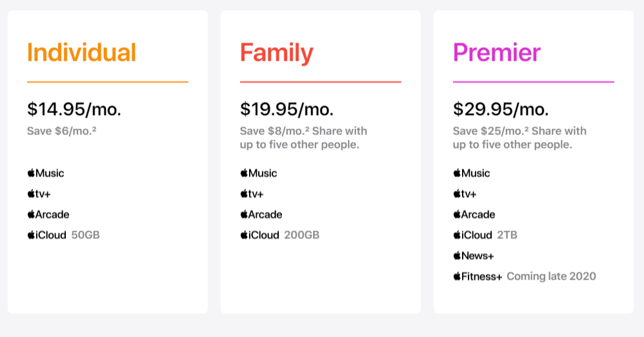Click Apple Music logo in Family plan
The height and width of the screenshot is (337, 644).
[x=259, y=173]
